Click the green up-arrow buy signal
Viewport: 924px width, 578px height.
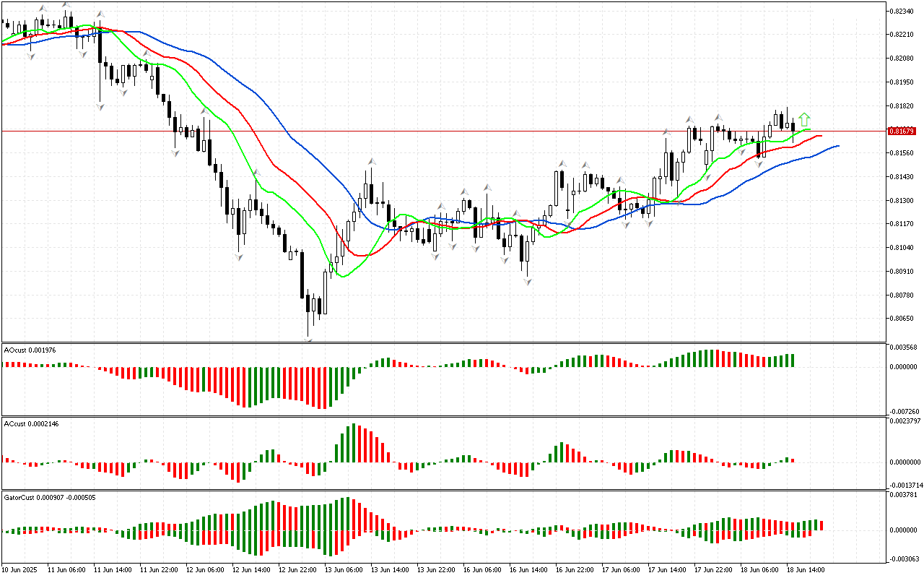tap(804, 120)
